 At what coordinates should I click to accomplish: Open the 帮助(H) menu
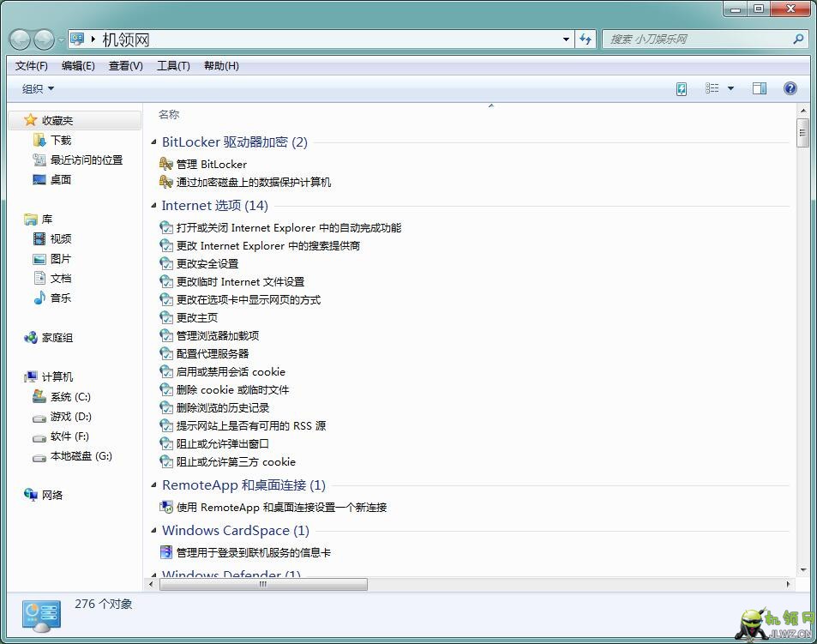point(221,66)
